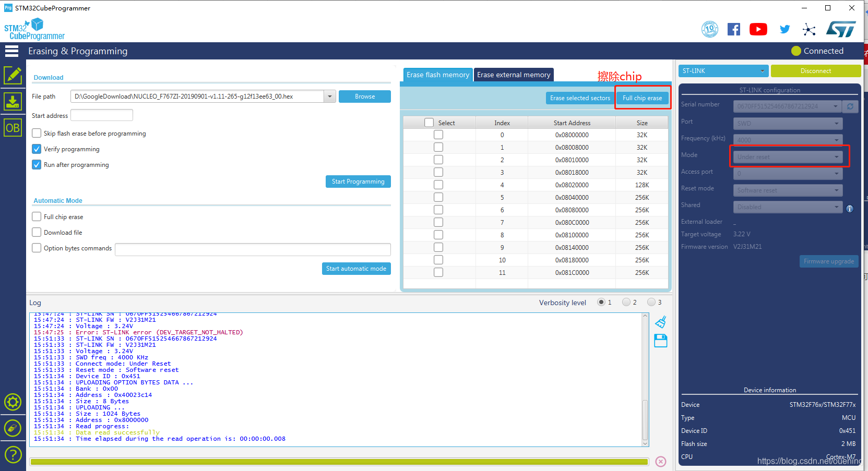Click the ST 10 years anniversary badge
This screenshot has height=471, width=868.
point(710,29)
